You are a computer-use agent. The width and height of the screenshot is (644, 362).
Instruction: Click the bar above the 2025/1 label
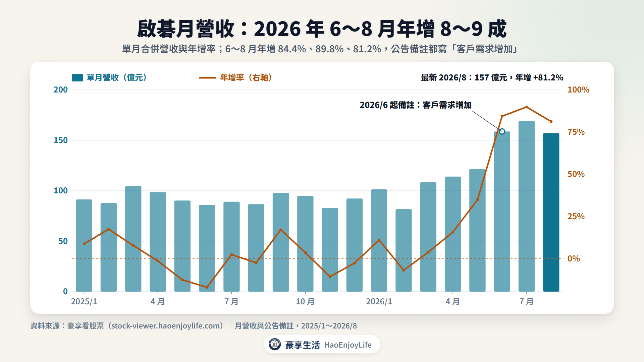coord(84,245)
